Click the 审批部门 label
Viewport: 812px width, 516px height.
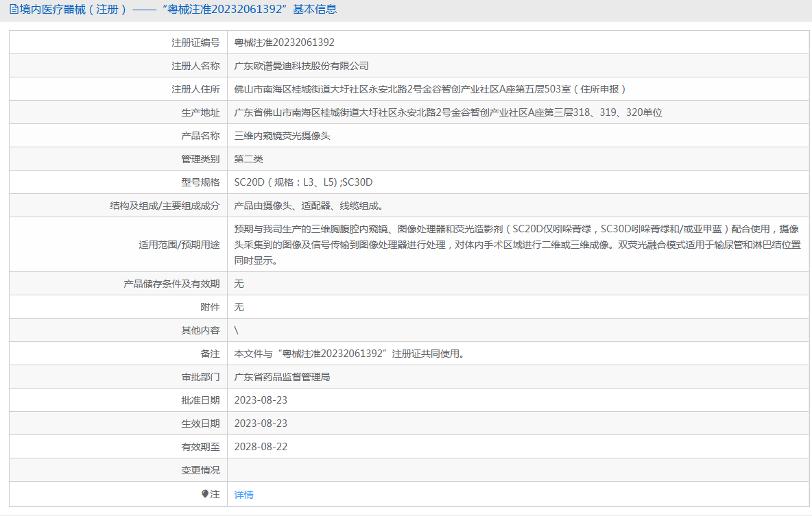click(x=200, y=377)
